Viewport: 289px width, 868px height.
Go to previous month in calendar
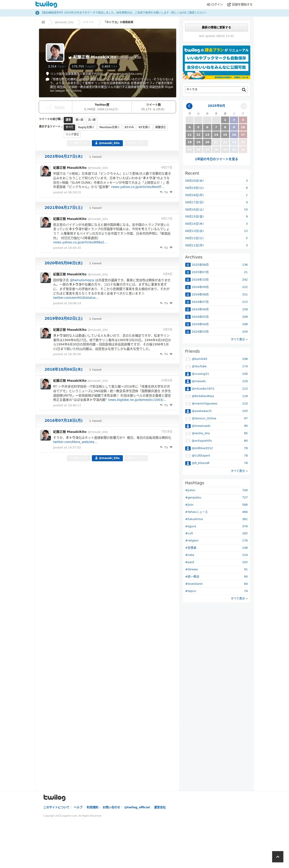click(x=189, y=106)
